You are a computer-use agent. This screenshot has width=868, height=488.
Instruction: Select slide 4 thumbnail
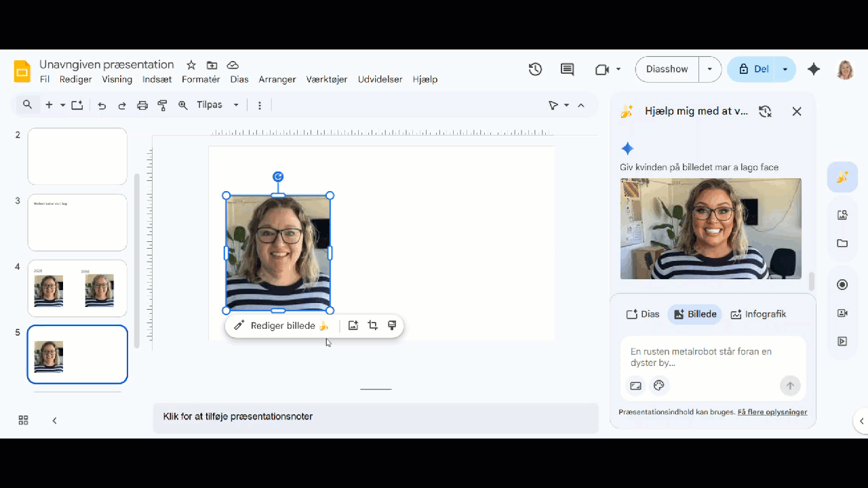pos(77,288)
